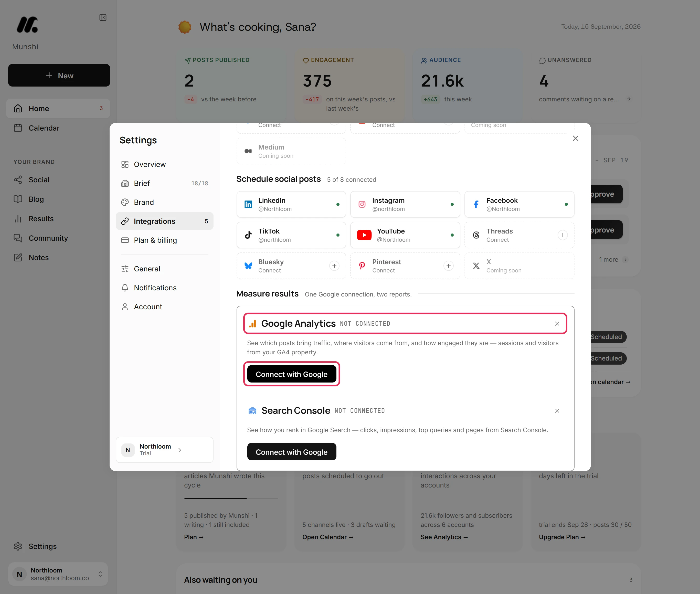Open LinkedIn @Northloom integration card
This screenshot has width=700, height=594.
(291, 204)
